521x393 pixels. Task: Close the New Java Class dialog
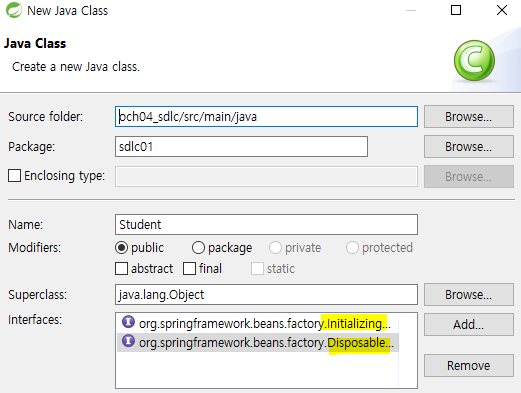[502, 10]
